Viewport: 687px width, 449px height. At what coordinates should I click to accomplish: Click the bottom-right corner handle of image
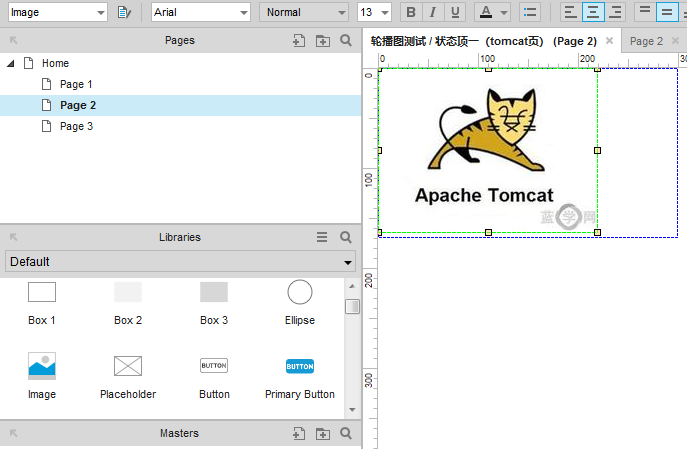tap(597, 232)
